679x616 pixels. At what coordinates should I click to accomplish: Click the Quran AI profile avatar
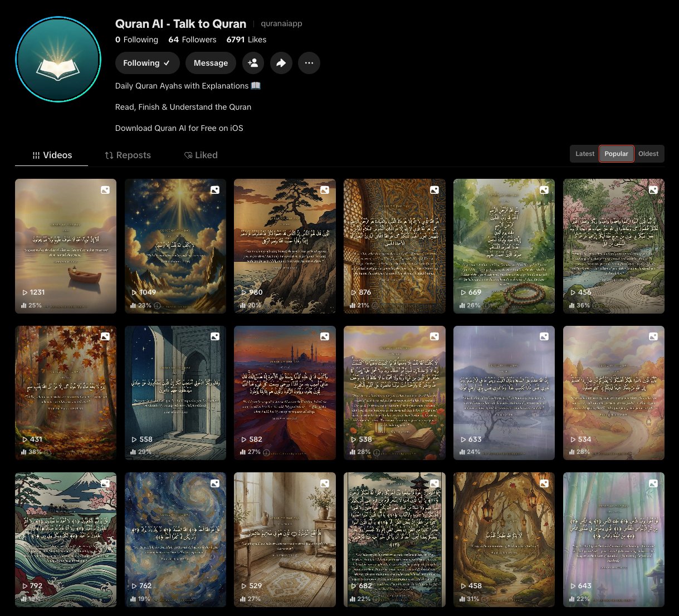(58, 59)
